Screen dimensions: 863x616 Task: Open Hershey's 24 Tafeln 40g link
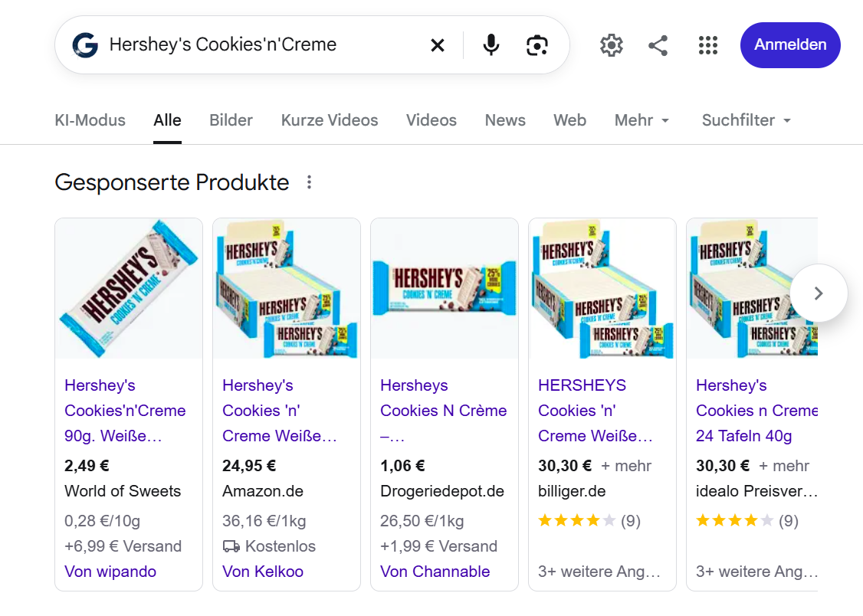pyautogui.click(x=756, y=411)
